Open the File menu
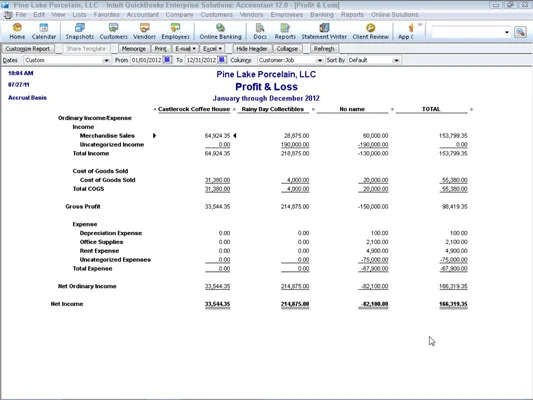The width and height of the screenshot is (533, 400). point(21,15)
